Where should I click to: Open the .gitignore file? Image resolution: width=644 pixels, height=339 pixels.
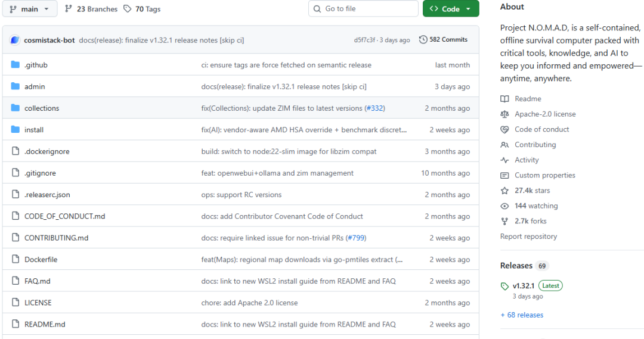[x=40, y=173]
